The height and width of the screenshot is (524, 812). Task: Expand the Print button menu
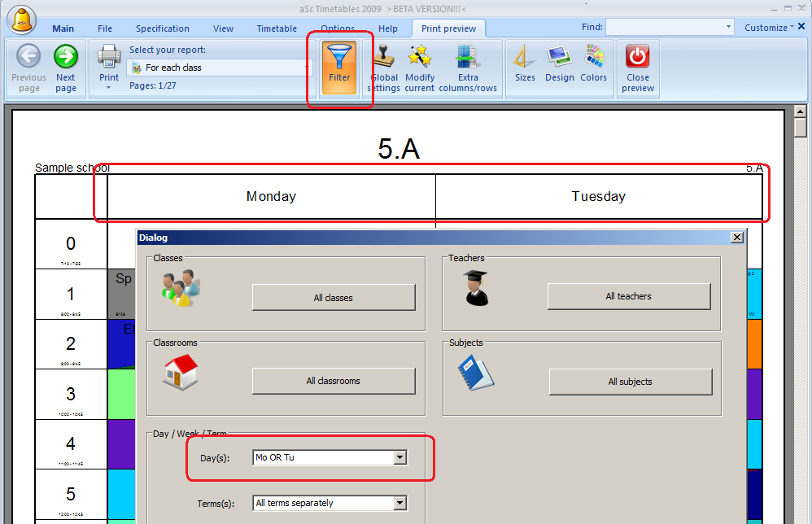point(108,87)
